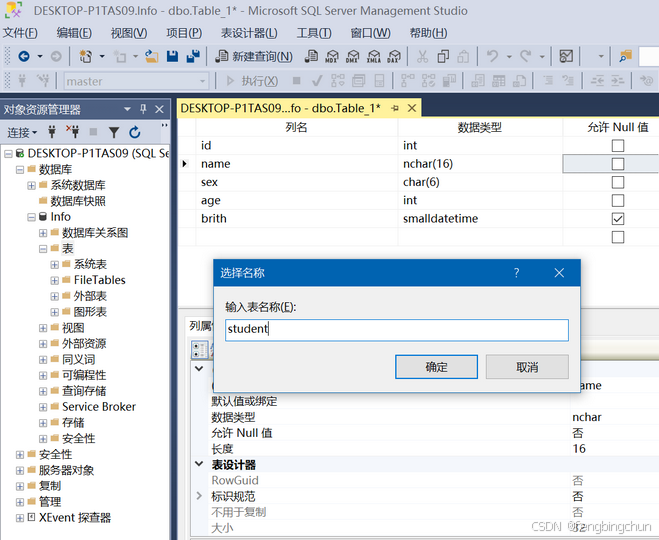Click the 新建查询(N) button

[254, 56]
